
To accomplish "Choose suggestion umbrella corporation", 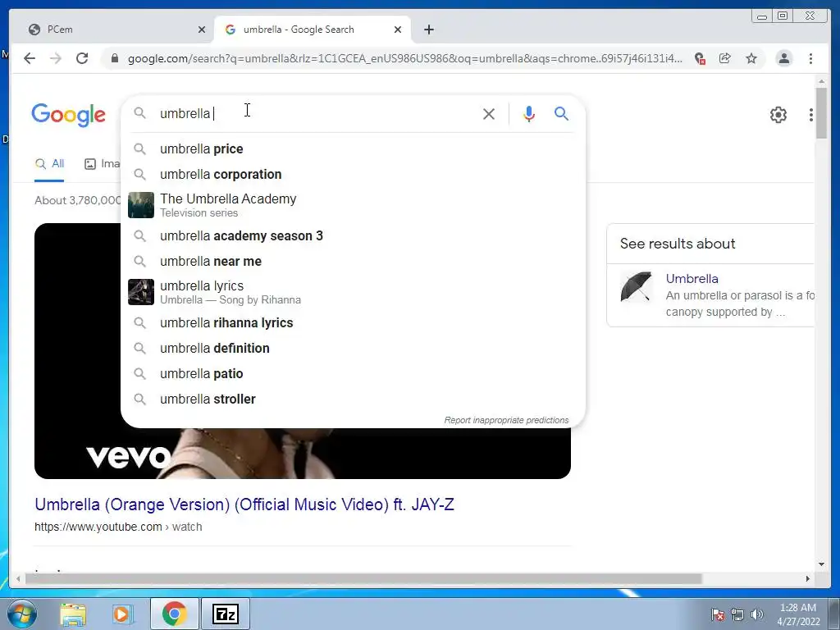I will point(353,174).
